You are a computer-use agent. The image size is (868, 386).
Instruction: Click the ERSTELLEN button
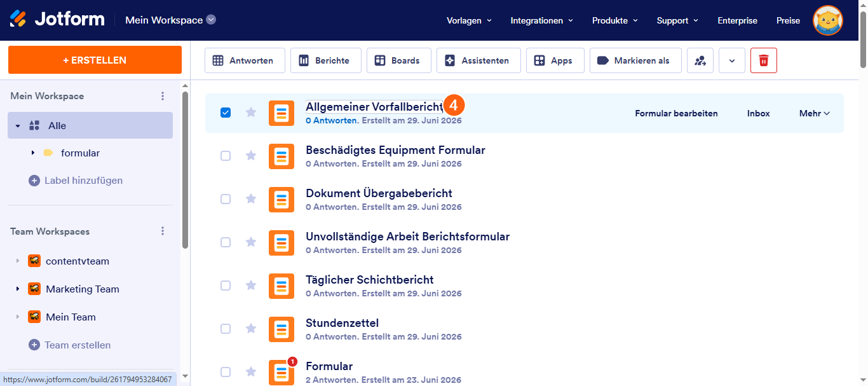pos(95,60)
